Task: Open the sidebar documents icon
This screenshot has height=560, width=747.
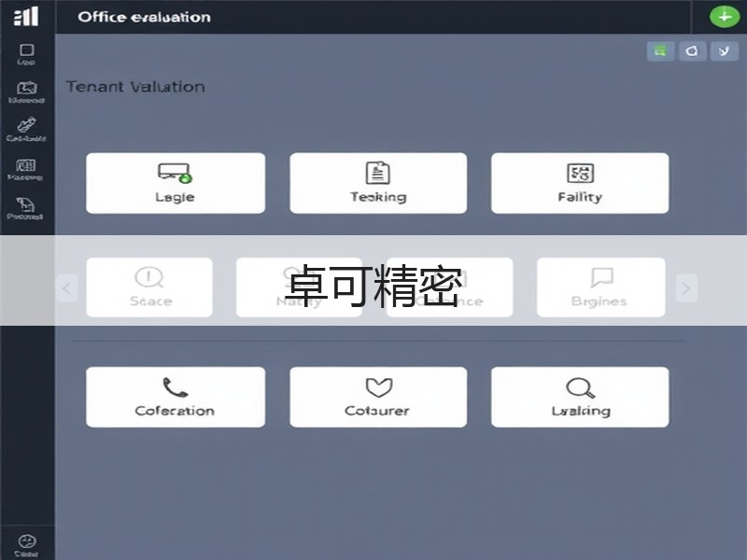Action: 25,204
